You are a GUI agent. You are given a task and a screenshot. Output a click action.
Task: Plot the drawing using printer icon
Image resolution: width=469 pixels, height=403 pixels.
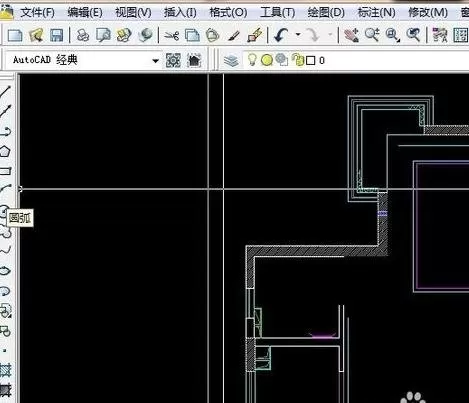(83, 35)
